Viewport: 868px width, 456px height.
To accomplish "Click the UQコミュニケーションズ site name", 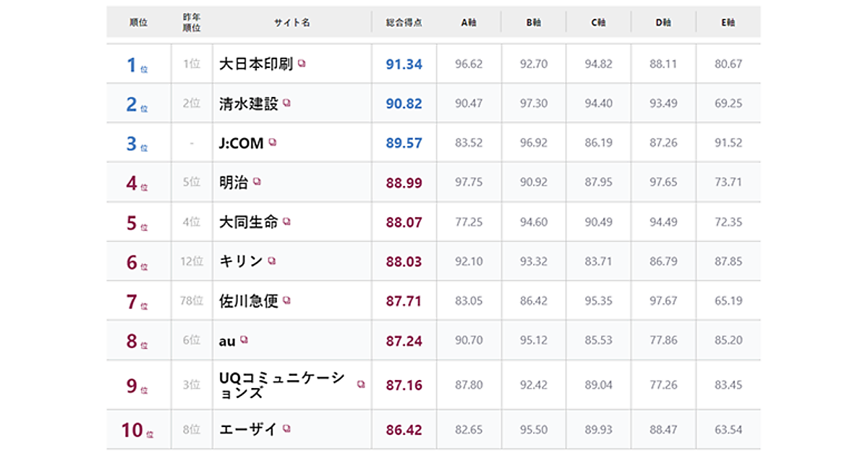I will [282, 385].
